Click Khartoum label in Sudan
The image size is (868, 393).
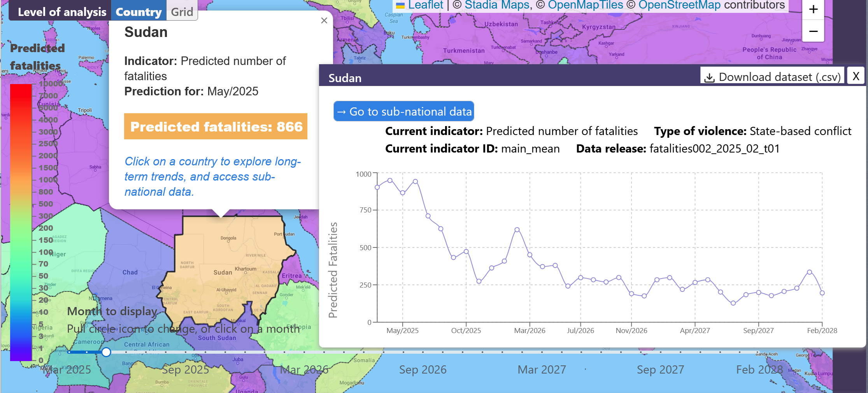pyautogui.click(x=245, y=269)
